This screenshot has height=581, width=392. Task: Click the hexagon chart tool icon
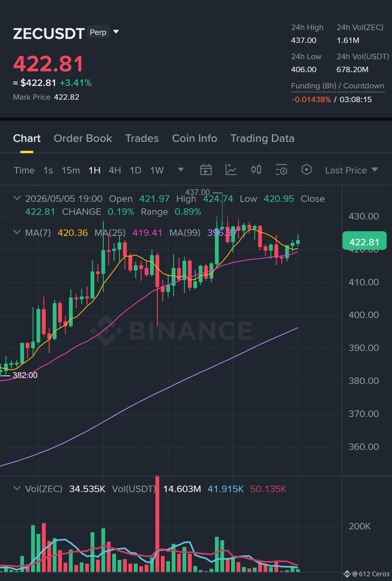point(306,170)
